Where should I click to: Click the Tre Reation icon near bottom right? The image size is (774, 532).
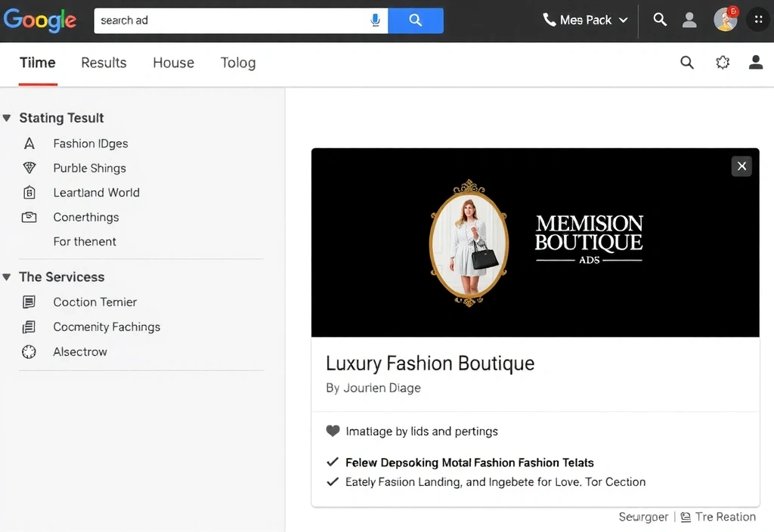687,516
